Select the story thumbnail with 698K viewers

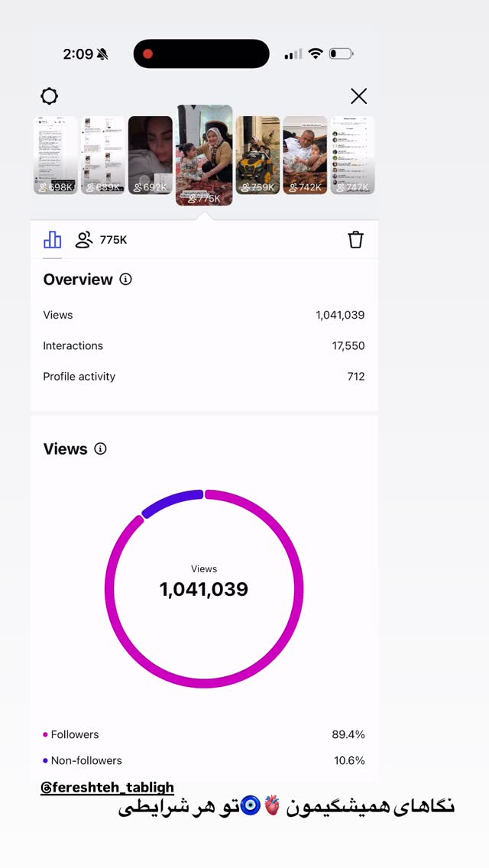pyautogui.click(x=55, y=155)
